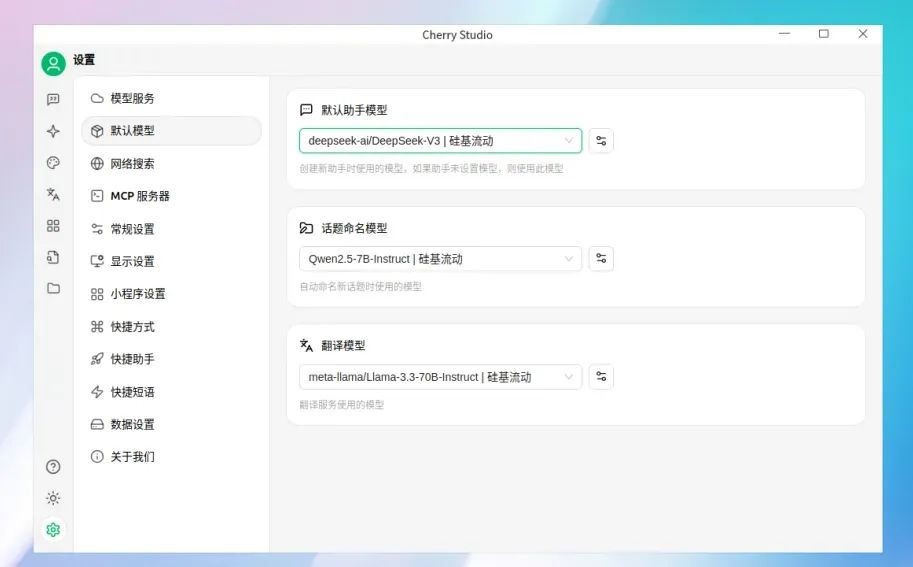
Task: Click the 创建新助手时使用的模型 hint text
Action: 431,169
